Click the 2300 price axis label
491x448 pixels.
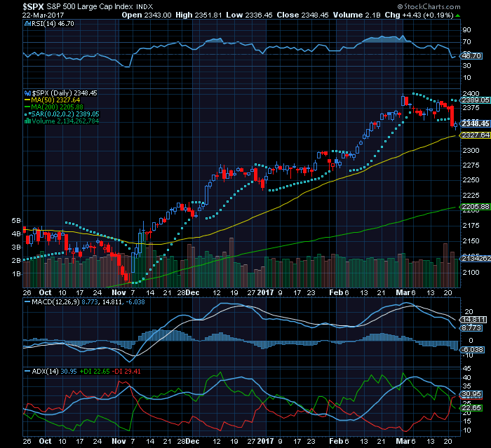471,151
